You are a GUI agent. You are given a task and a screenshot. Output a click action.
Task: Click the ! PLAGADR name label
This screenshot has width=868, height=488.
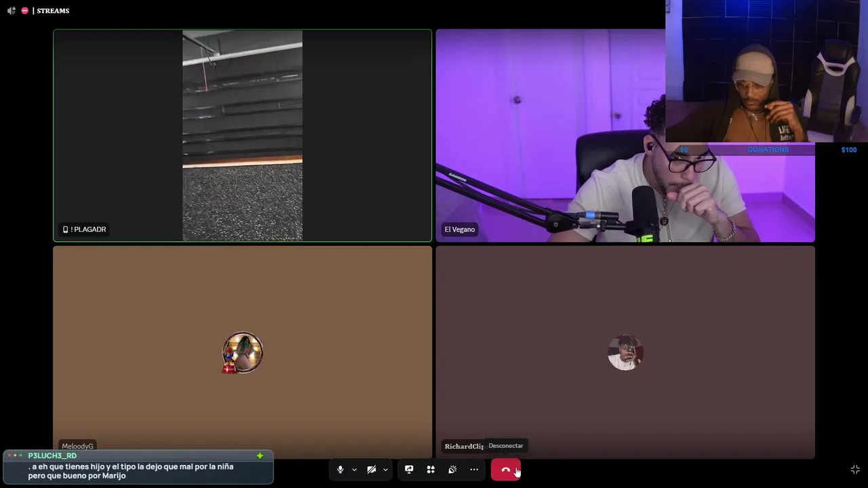pyautogui.click(x=85, y=229)
